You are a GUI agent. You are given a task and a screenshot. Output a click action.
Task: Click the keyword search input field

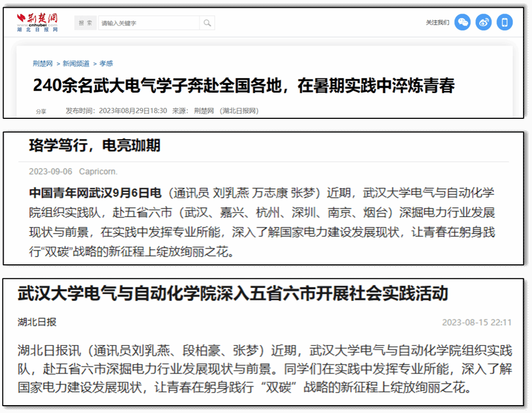[149, 23]
